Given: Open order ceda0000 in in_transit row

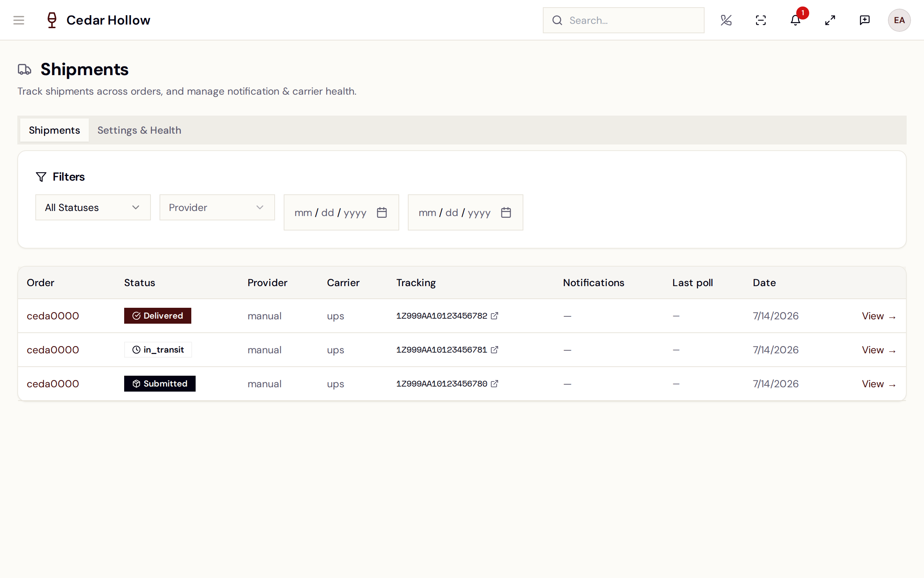Looking at the screenshot, I should 53,350.
